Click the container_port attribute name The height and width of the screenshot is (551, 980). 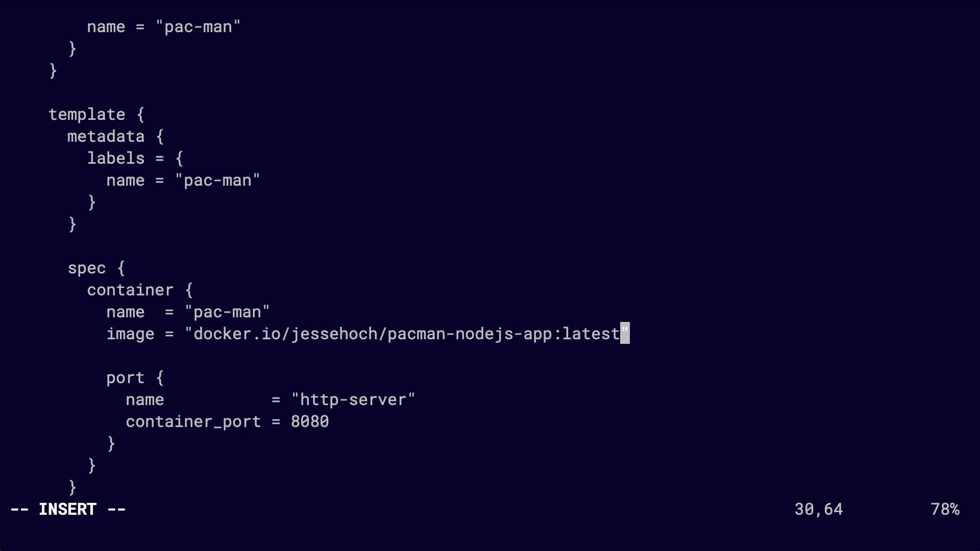click(193, 422)
